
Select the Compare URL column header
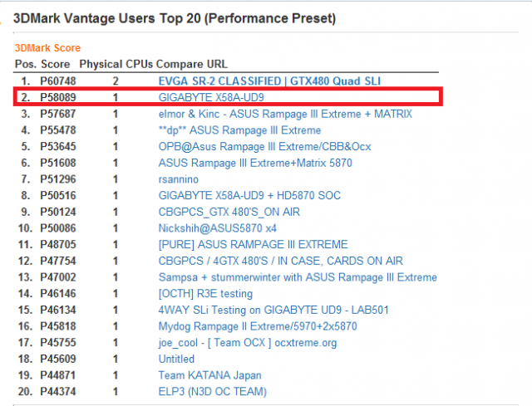pyautogui.click(x=192, y=65)
